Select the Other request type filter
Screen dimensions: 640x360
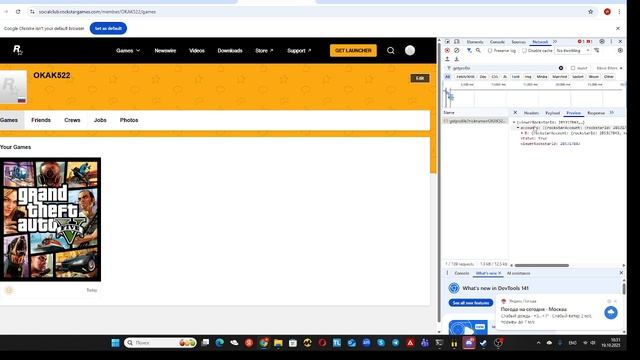tap(609, 77)
